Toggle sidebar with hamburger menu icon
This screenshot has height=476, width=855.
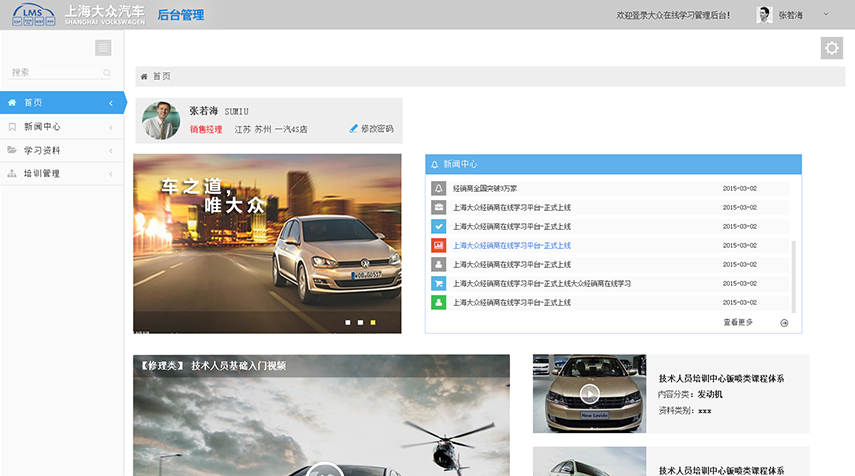pyautogui.click(x=103, y=48)
